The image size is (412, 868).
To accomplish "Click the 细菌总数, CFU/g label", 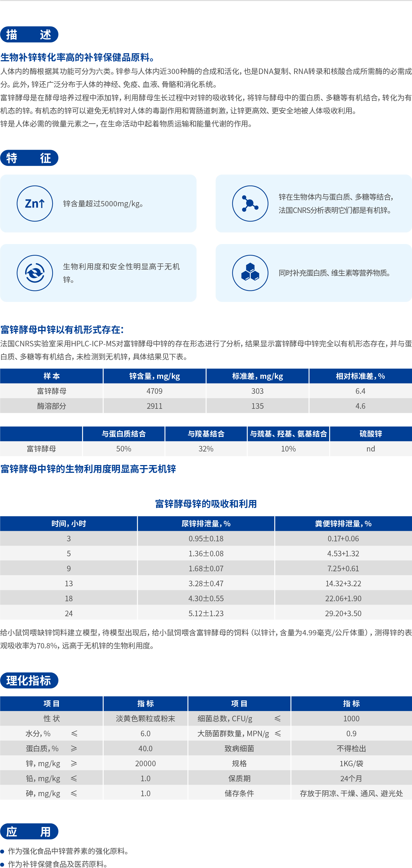I will coord(225,719).
